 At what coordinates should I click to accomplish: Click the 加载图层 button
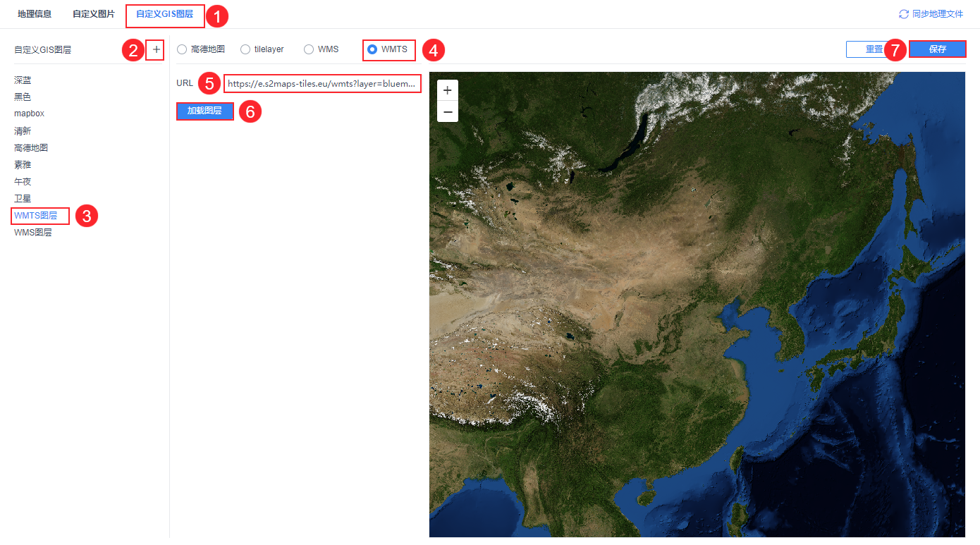click(204, 111)
